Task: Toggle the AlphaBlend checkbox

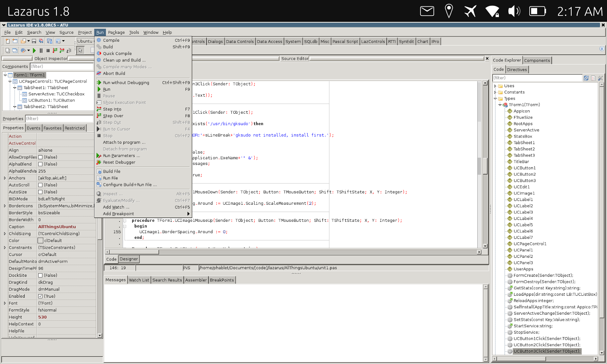Action: pos(40,164)
